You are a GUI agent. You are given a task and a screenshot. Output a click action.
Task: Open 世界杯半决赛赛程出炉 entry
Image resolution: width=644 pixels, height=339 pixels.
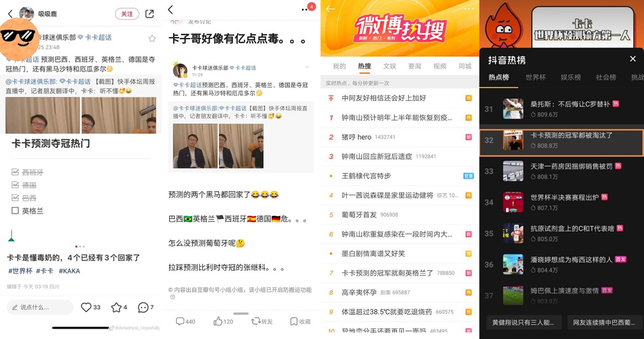click(x=562, y=202)
